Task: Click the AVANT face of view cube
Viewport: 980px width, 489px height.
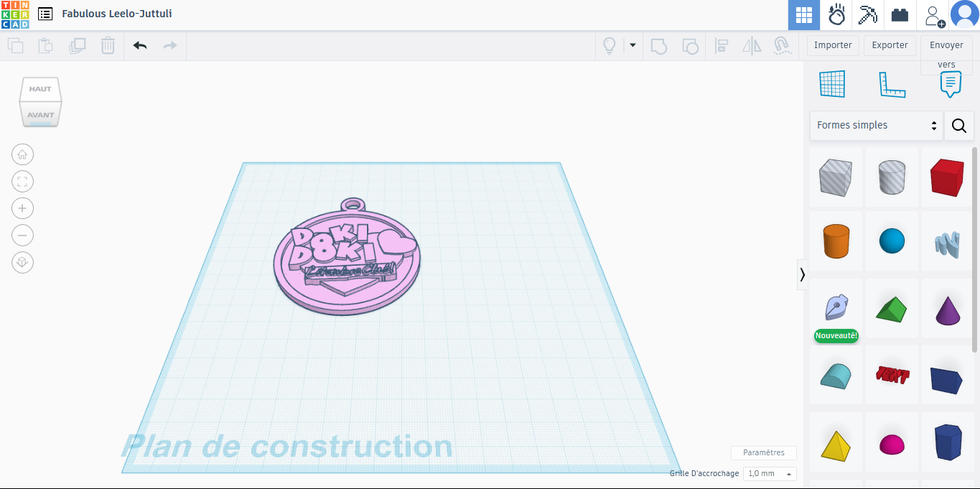Action: pyautogui.click(x=40, y=115)
